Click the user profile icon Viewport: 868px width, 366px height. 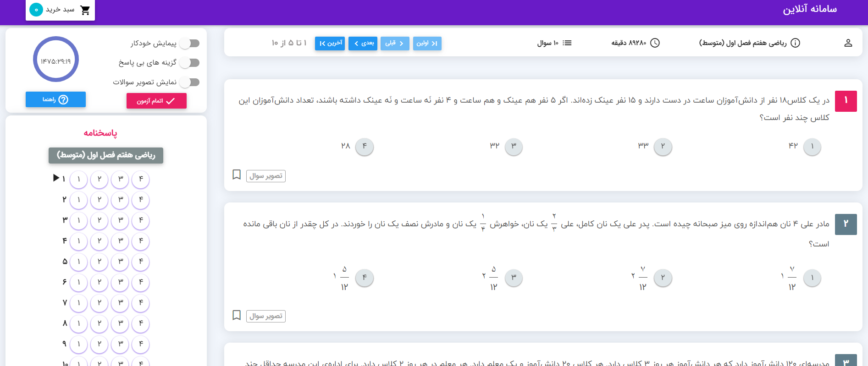click(848, 43)
